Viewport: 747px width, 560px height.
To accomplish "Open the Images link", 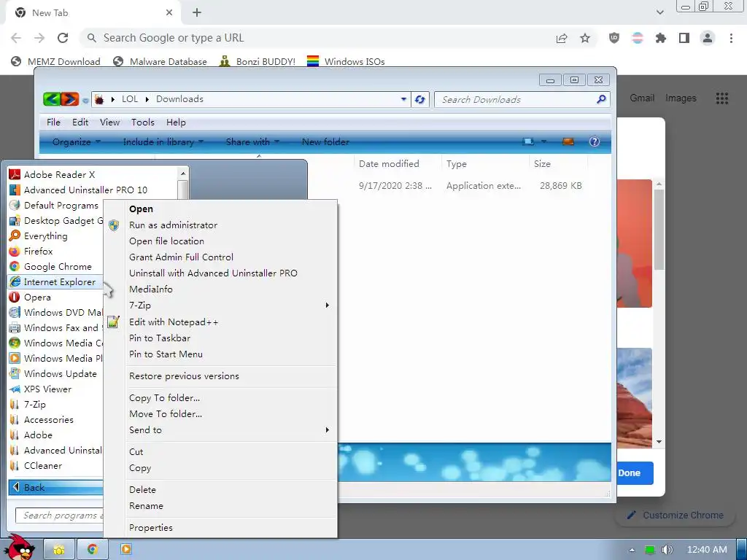I will pyautogui.click(x=681, y=98).
